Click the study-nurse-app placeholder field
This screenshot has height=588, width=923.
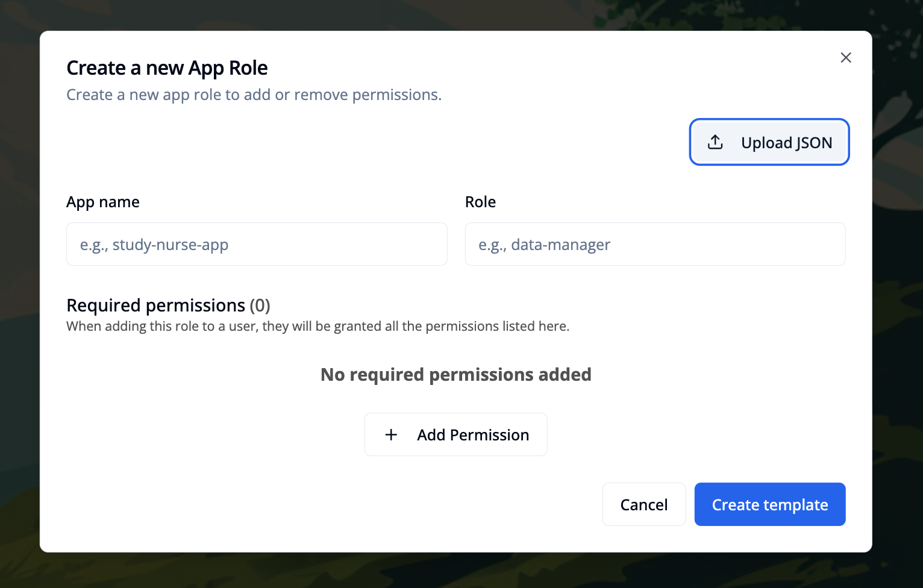pos(257,244)
